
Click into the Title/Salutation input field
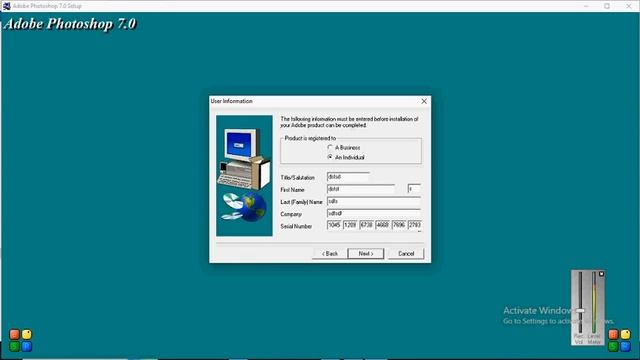[348, 177]
